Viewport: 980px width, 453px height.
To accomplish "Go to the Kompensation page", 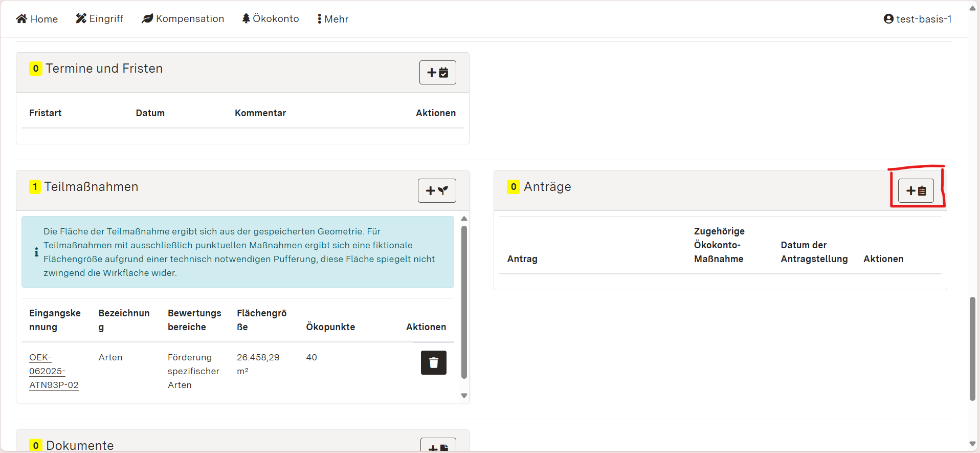I will pyautogui.click(x=190, y=19).
